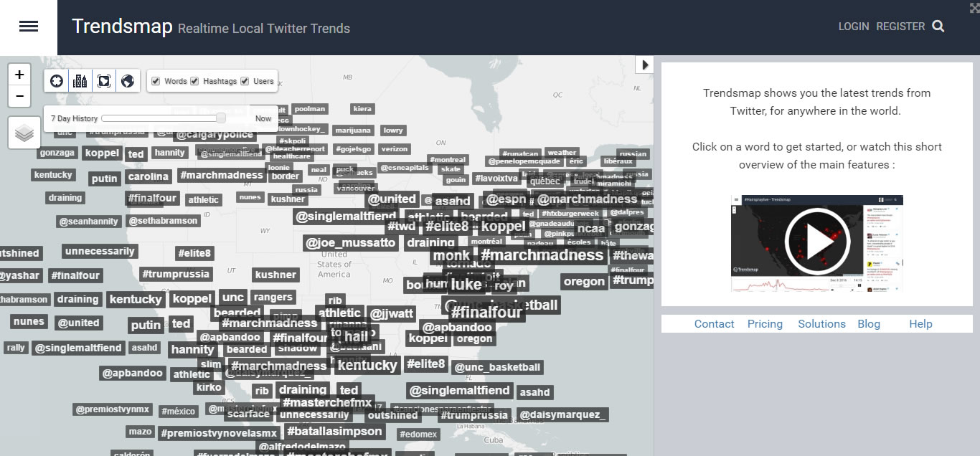The width and height of the screenshot is (980, 456).
Task: Toggle the Hashtags checkbox off
Action: tap(196, 82)
